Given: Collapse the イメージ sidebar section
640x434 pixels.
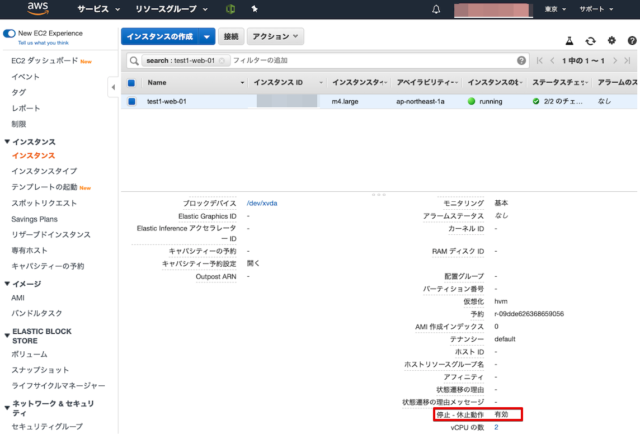Looking at the screenshot, I should click(7, 284).
